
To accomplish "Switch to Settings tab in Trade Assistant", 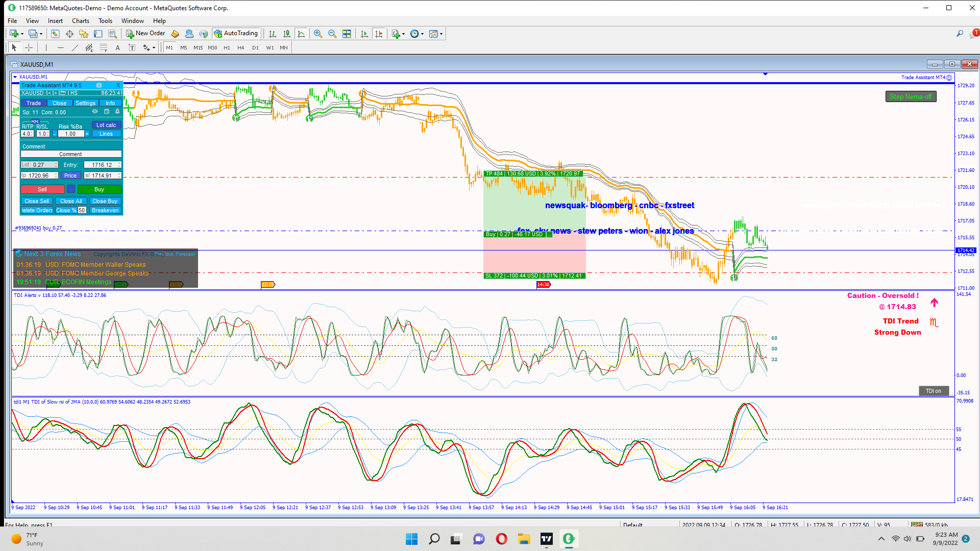I will (85, 103).
